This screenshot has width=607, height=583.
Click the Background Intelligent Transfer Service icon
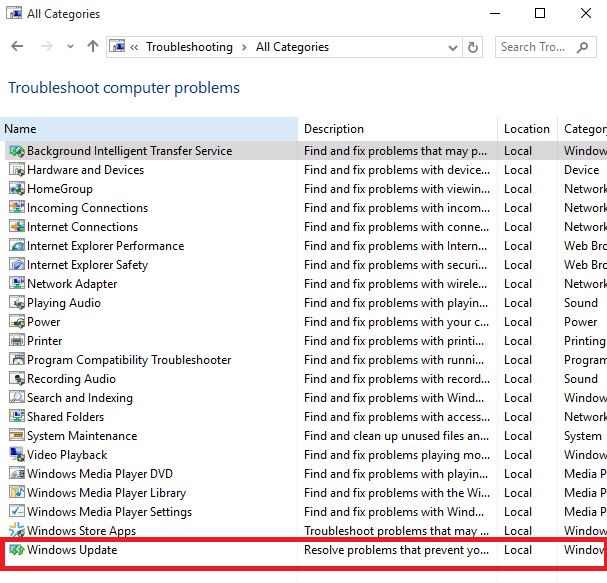point(17,151)
